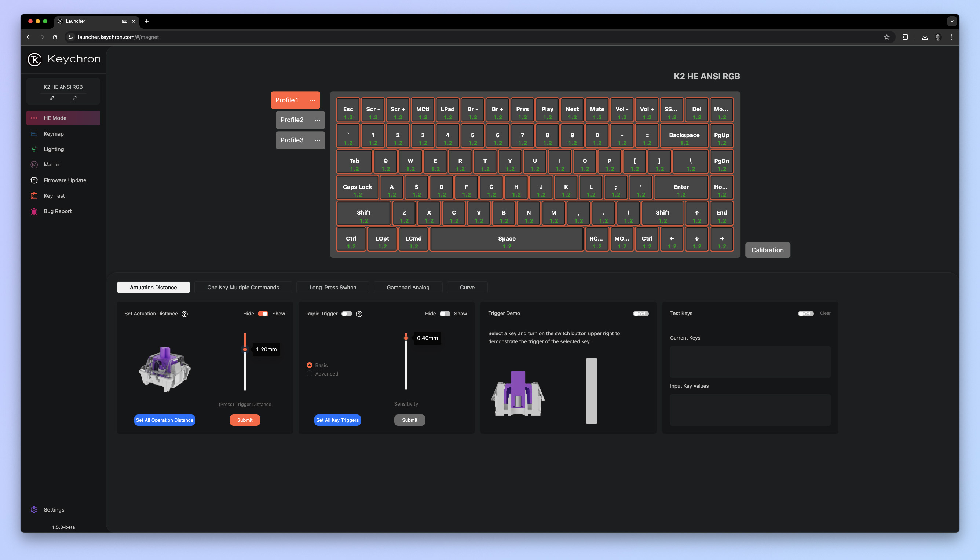Switch to the Gamepad Analog tab

[x=408, y=287]
